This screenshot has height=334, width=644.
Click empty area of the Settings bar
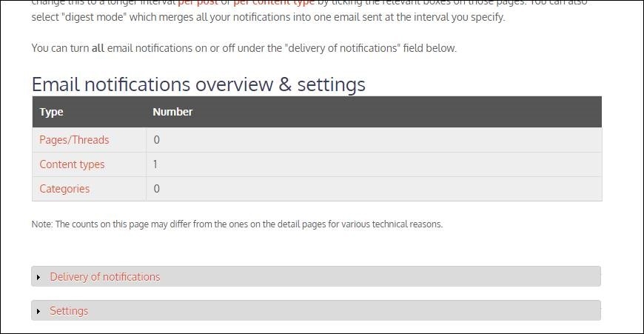click(x=345, y=310)
